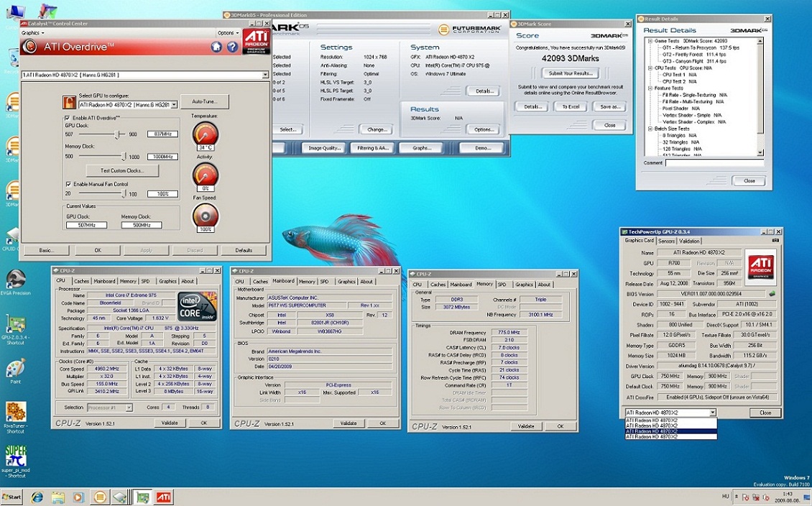This screenshot has width=812, height=506.
Task: Switch to ATI Catalyst taskbar button
Action: 164,497
